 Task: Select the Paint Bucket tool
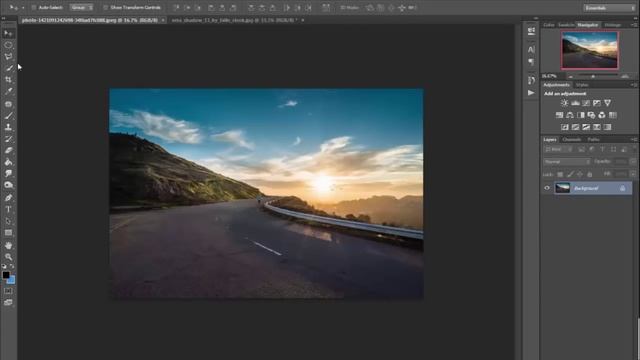click(x=8, y=162)
